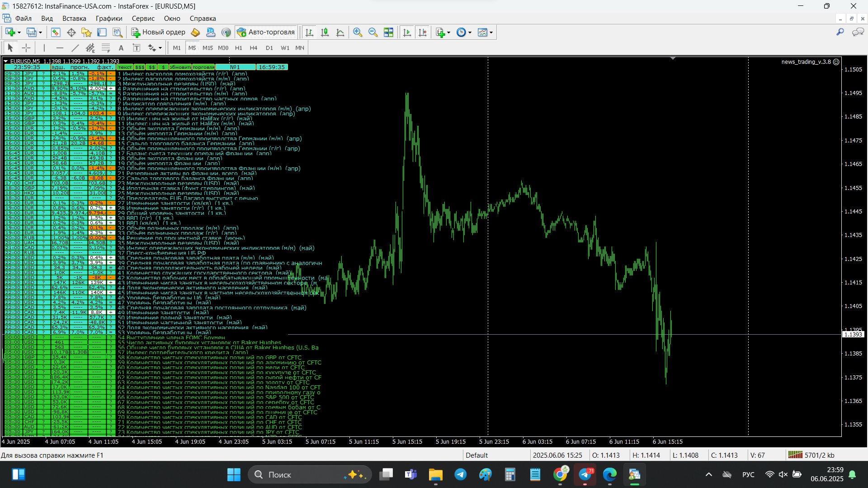
Task: Click the Tile Windows icon
Action: [x=388, y=32]
